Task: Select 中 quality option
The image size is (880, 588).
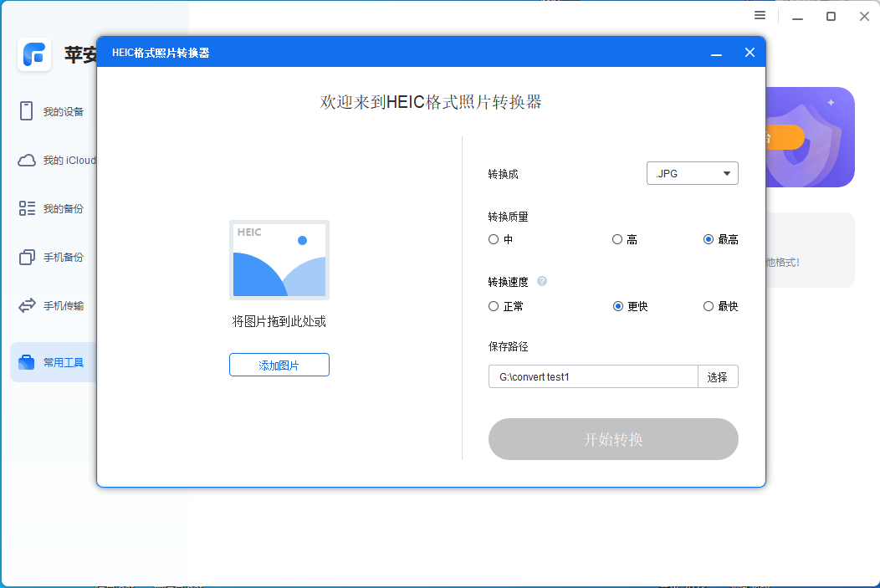Action: [494, 239]
